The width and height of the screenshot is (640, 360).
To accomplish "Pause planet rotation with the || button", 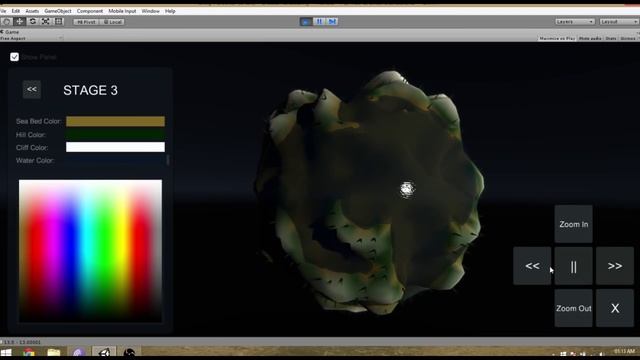I will pyautogui.click(x=573, y=266).
